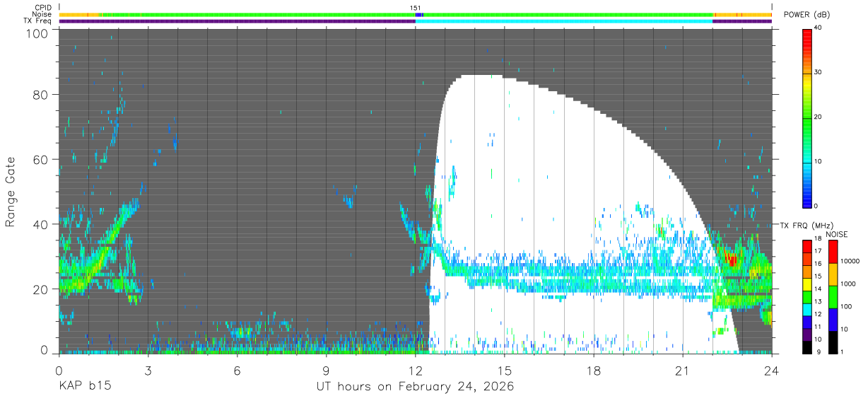Click the CPID value 151
868x401 pixels.
pyautogui.click(x=416, y=8)
